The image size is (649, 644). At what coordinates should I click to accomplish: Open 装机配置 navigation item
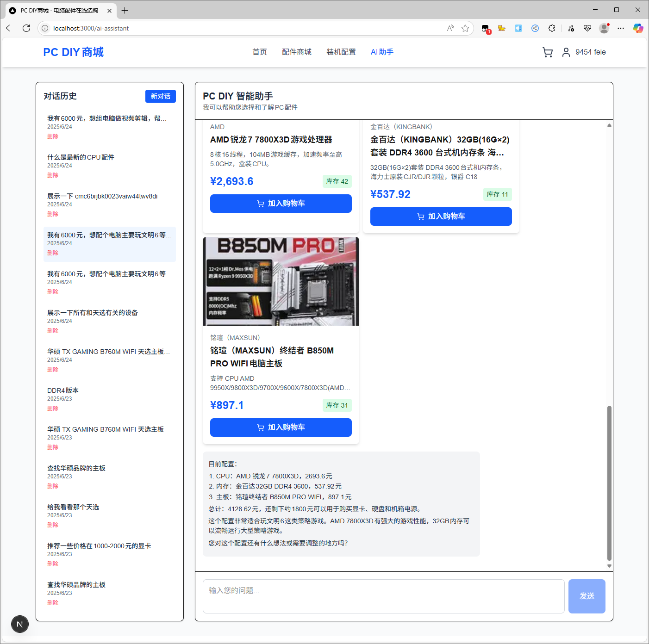click(341, 52)
